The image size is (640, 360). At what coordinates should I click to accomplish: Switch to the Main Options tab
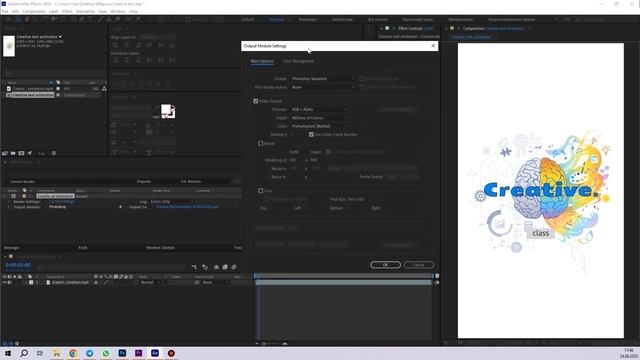[262, 61]
